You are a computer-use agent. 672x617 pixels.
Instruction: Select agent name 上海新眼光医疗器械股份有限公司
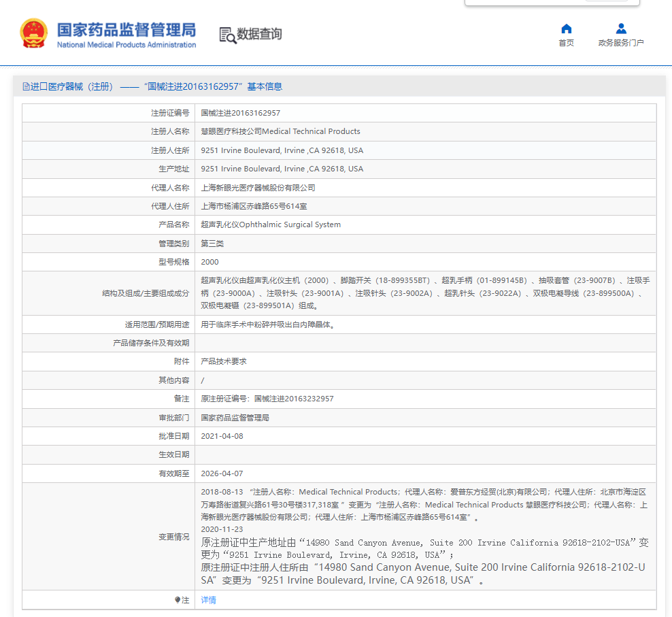coord(258,187)
